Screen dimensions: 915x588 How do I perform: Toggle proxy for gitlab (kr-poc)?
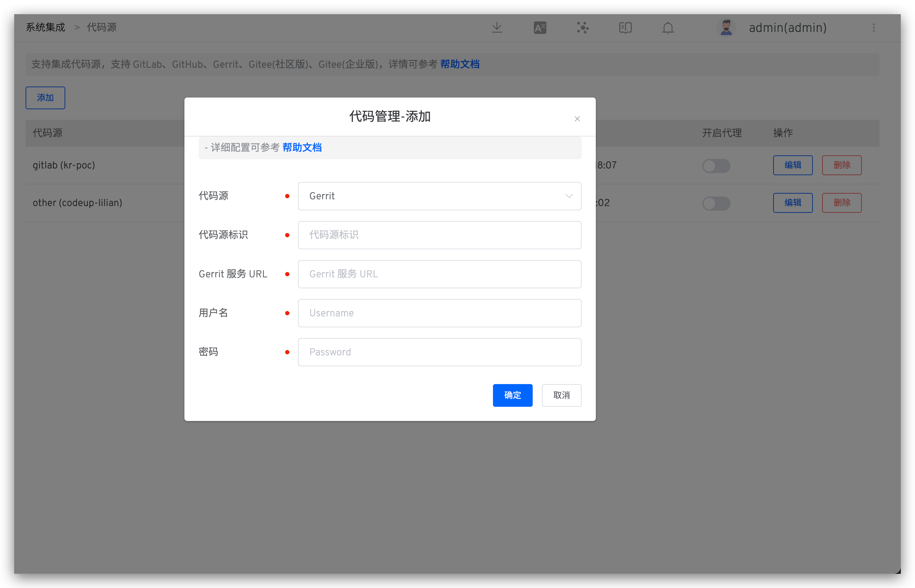pos(716,166)
